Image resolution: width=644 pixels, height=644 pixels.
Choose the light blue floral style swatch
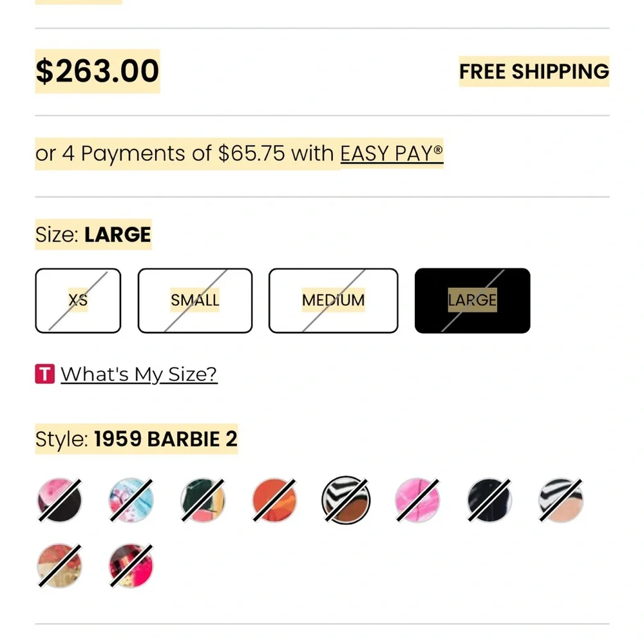131,500
